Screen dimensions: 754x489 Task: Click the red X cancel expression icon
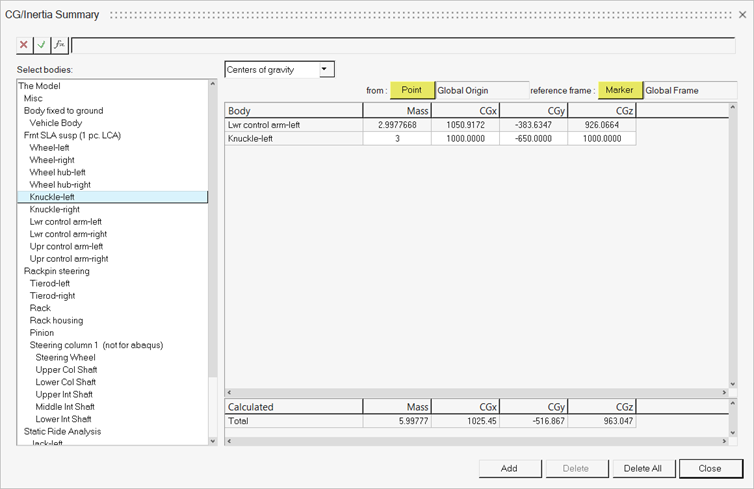(x=24, y=45)
